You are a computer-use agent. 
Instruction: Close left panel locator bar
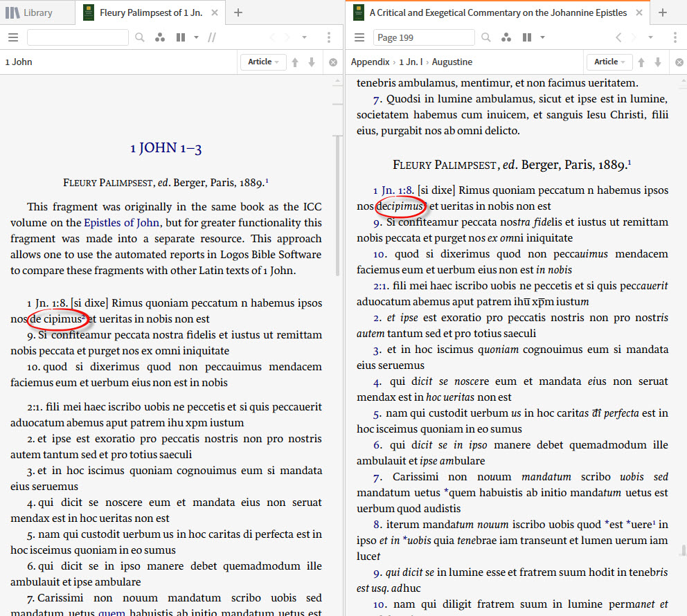click(333, 62)
